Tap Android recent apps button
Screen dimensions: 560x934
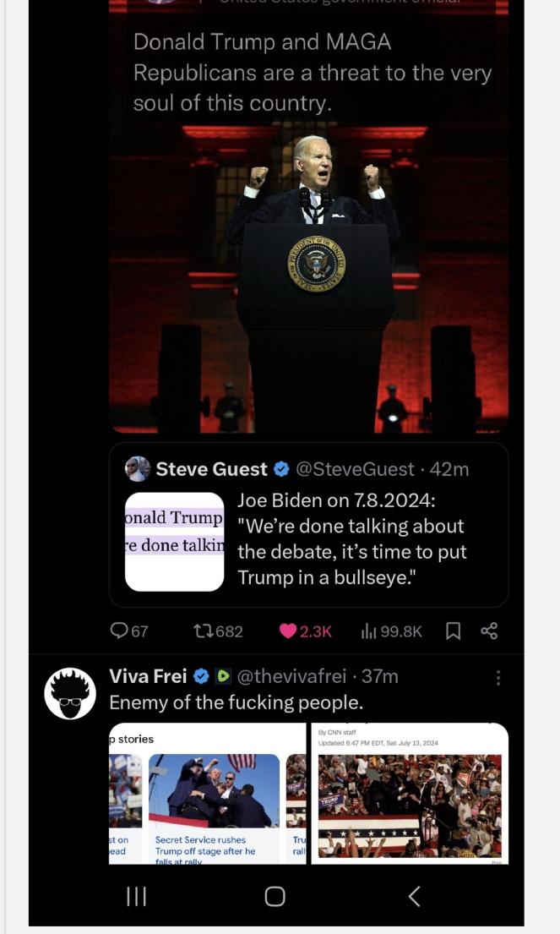(x=136, y=897)
